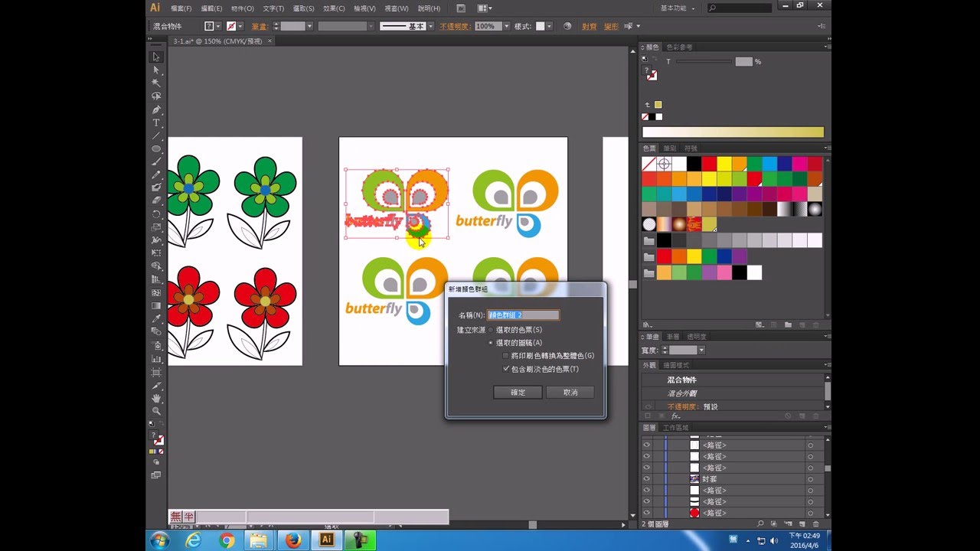Select the Direct Selection tool
The height and width of the screenshot is (551, 980).
pos(156,70)
